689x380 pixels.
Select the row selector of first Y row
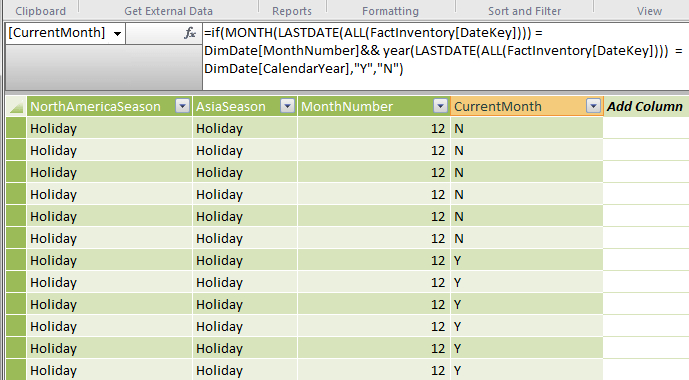16,260
